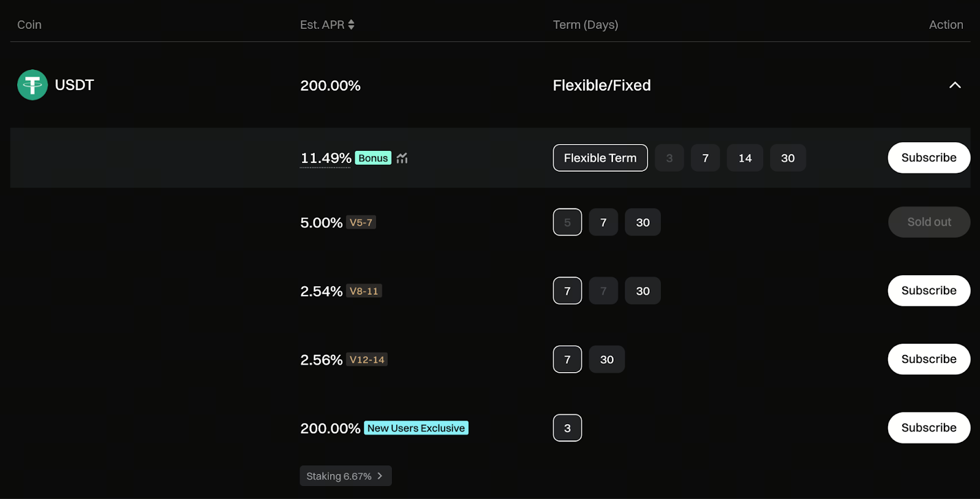Select 30-day term for V8-11 tier
Image resolution: width=980 pixels, height=499 pixels.
click(x=643, y=291)
